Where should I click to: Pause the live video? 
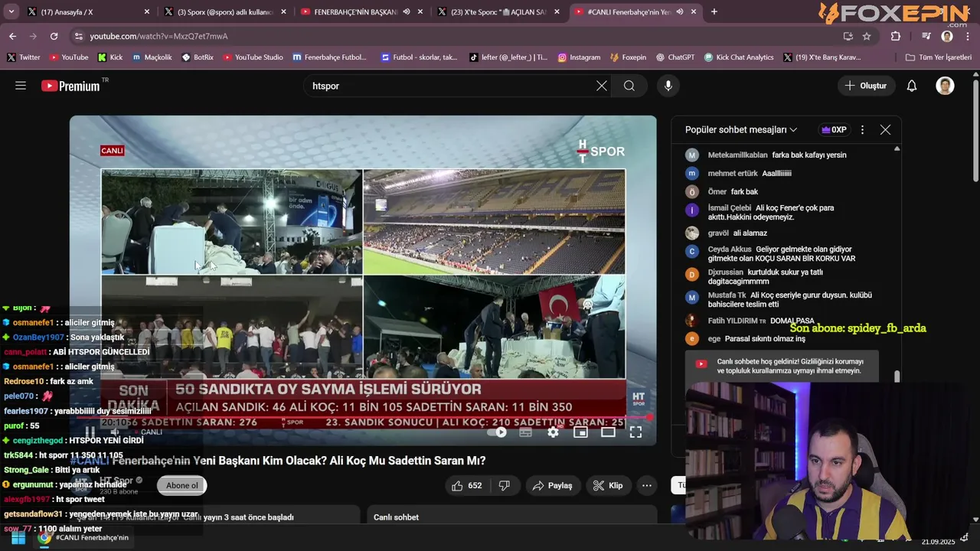[90, 432]
